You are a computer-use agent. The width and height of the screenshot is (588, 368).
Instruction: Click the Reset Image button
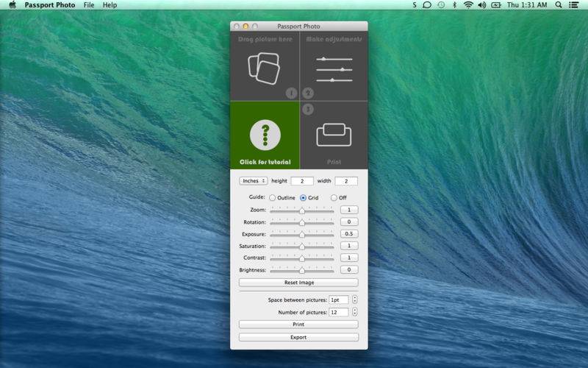coord(298,283)
